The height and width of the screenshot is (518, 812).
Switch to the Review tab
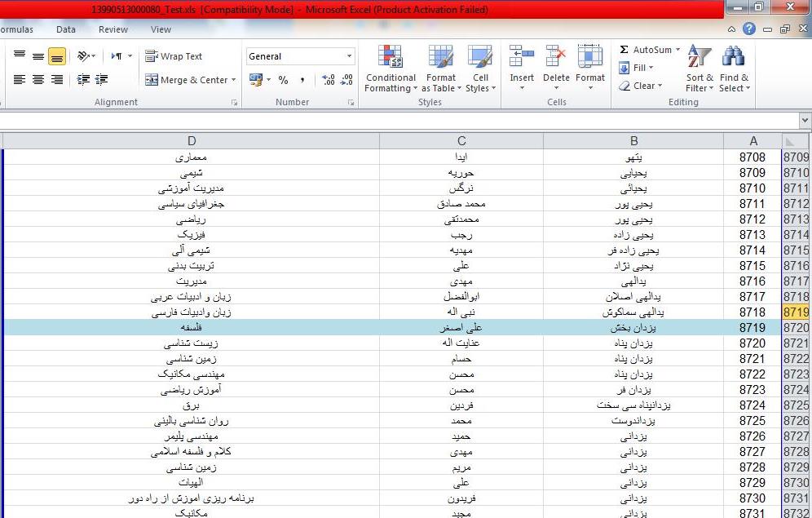pyautogui.click(x=113, y=29)
